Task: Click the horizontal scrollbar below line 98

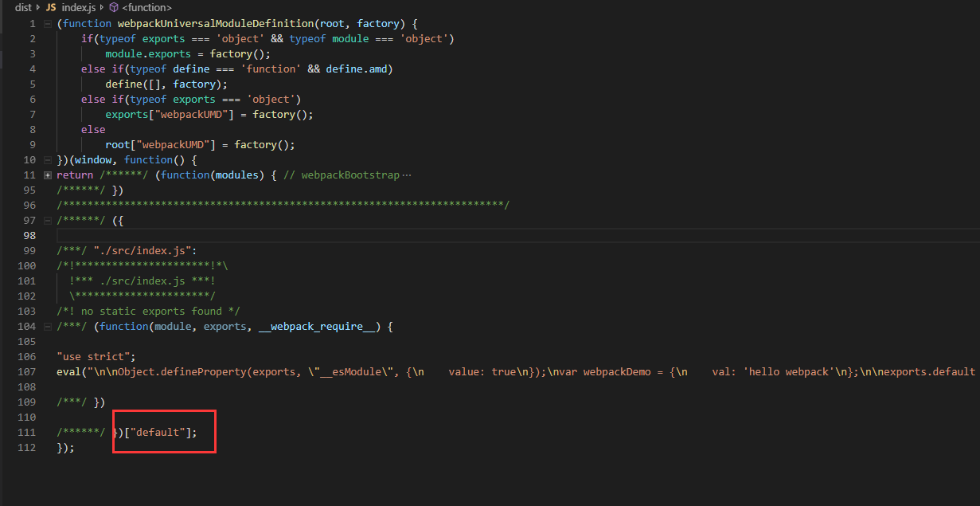Action: [478, 236]
